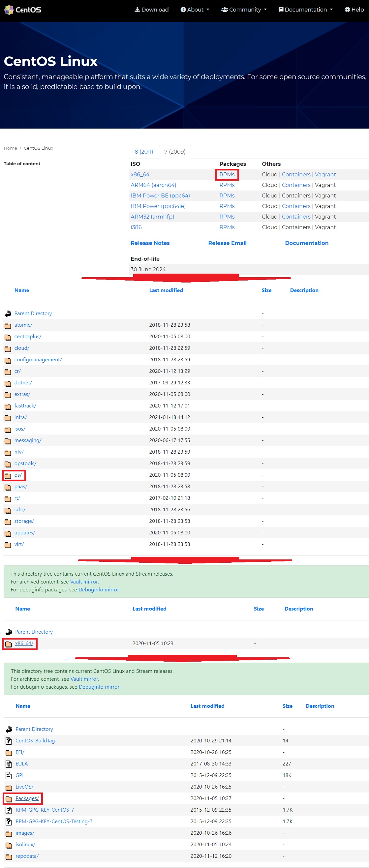369x868 pixels.
Task: Open the isolinux/ directory link
Action: (25, 844)
